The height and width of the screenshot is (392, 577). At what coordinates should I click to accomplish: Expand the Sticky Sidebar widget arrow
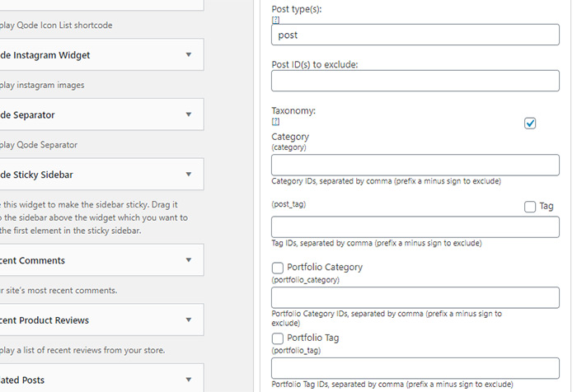click(x=189, y=175)
